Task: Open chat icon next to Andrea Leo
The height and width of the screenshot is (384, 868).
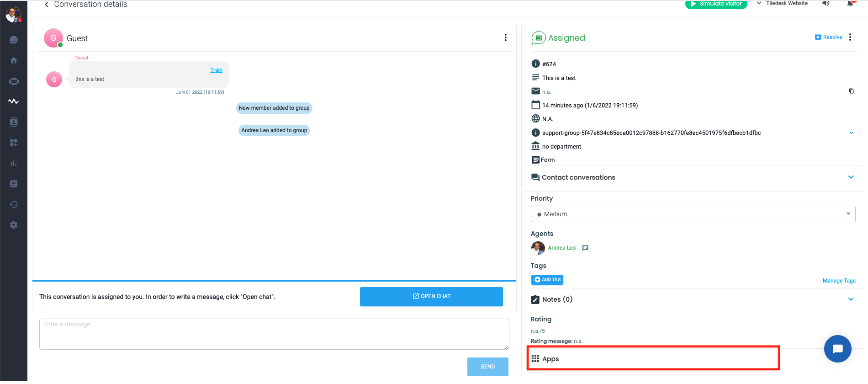Action: pyautogui.click(x=585, y=248)
